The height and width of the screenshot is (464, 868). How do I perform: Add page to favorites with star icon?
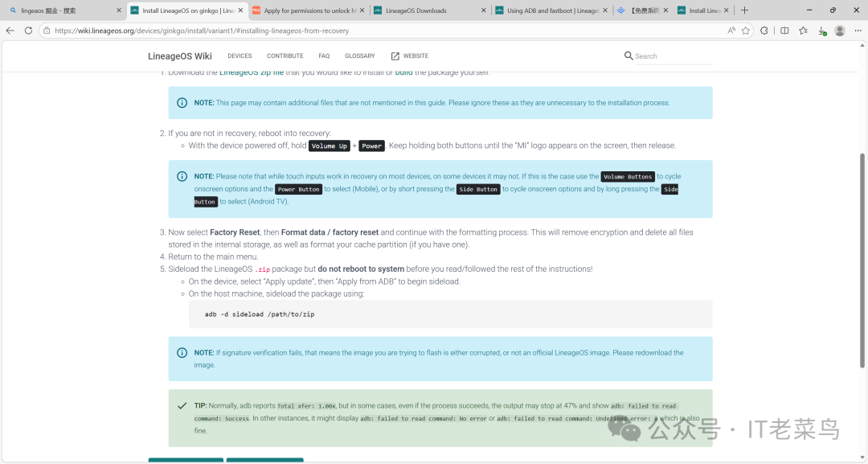click(746, 31)
